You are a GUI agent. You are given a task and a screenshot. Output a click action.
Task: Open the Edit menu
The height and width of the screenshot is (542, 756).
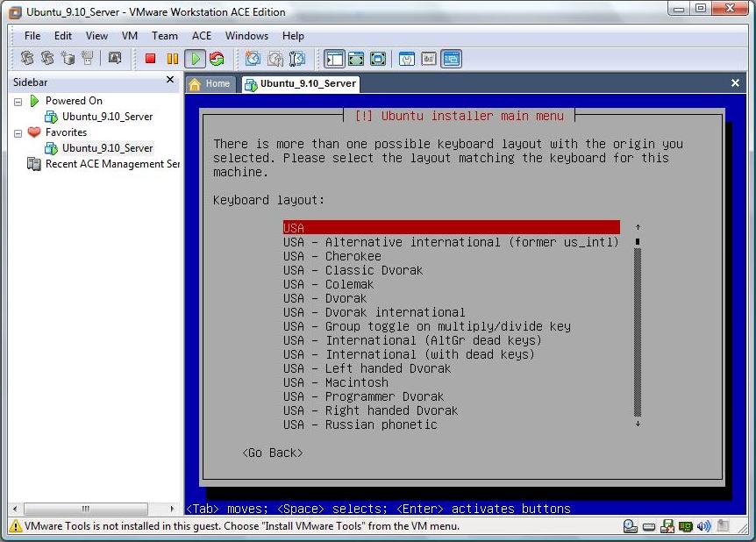pos(62,36)
